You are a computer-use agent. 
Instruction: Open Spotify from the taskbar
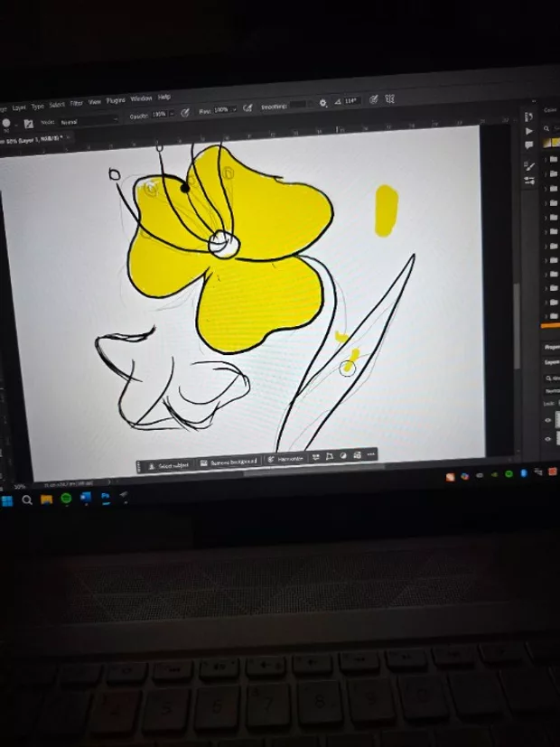(67, 499)
